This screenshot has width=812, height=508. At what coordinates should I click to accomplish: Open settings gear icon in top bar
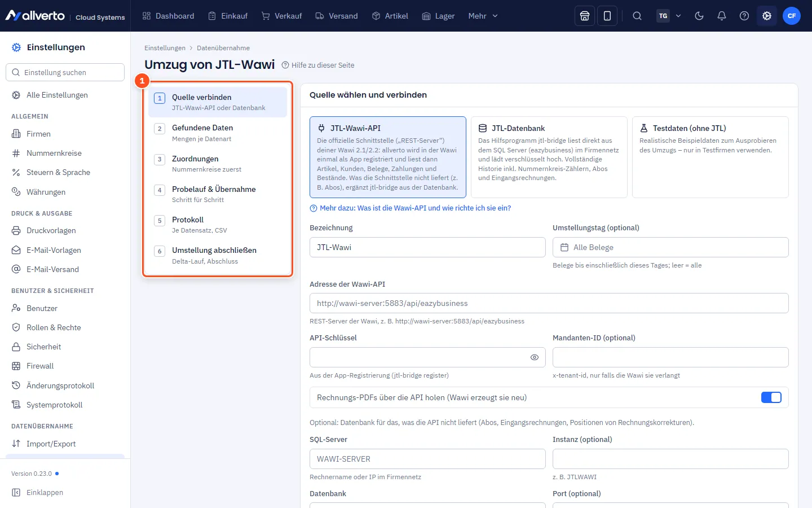pyautogui.click(x=767, y=16)
